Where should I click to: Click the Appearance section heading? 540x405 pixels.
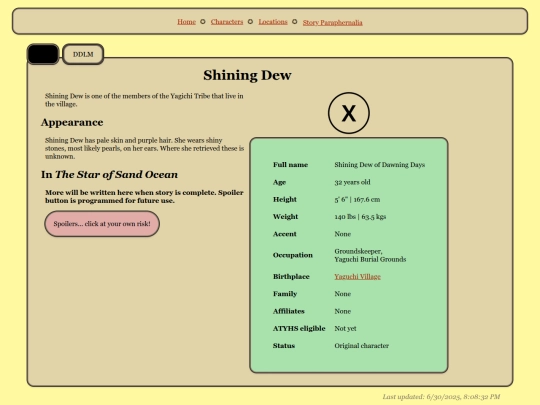pyautogui.click(x=72, y=122)
